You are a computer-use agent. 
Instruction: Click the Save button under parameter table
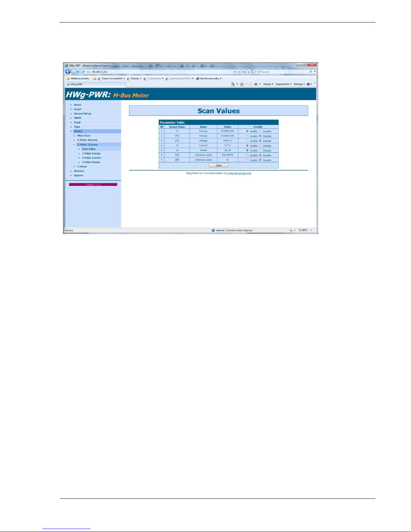click(218, 165)
